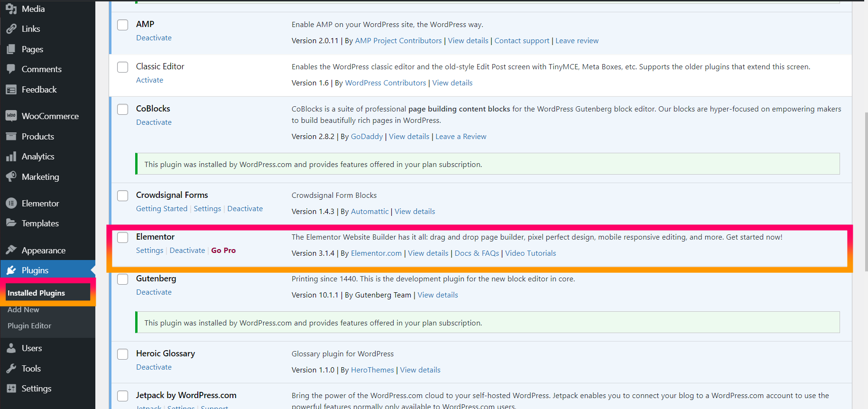Image resolution: width=868 pixels, height=409 pixels.
Task: Open Add New plugin submenu item
Action: tap(23, 309)
